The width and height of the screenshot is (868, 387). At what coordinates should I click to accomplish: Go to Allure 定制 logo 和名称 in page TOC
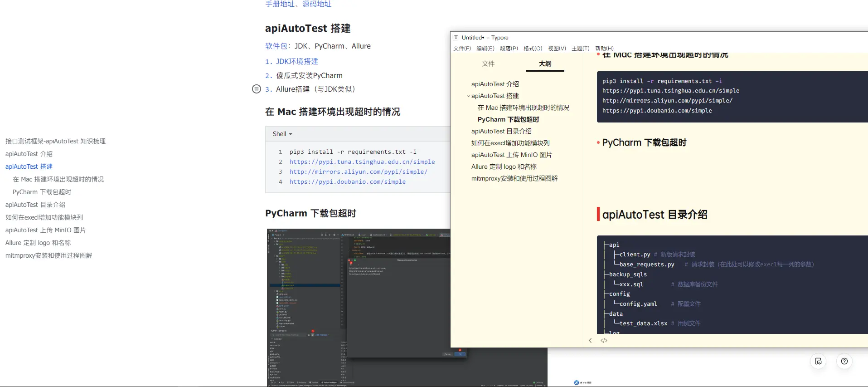tap(38, 243)
